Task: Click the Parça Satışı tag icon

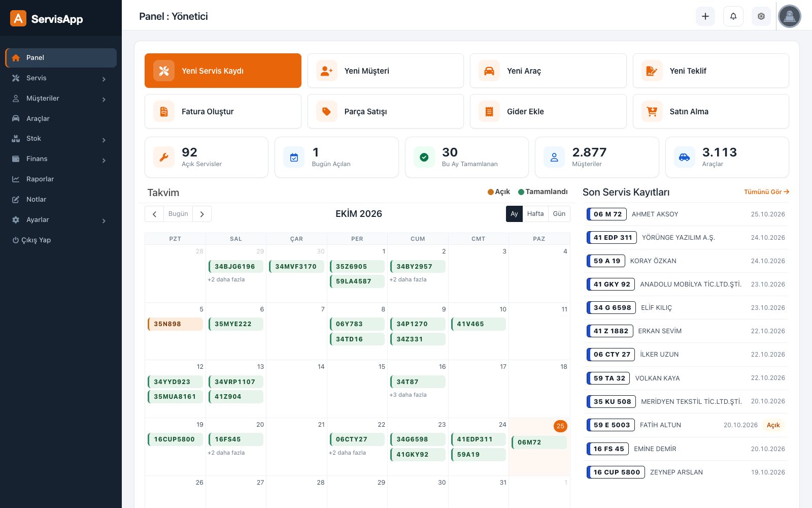Action: (327, 112)
